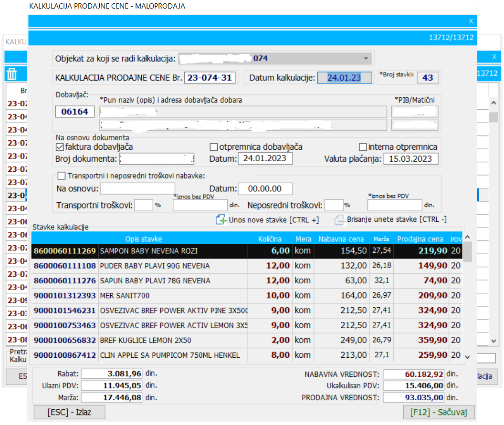Click the Dobavljač code field 06164
Screen dimensions: 504x425
pos(74,112)
